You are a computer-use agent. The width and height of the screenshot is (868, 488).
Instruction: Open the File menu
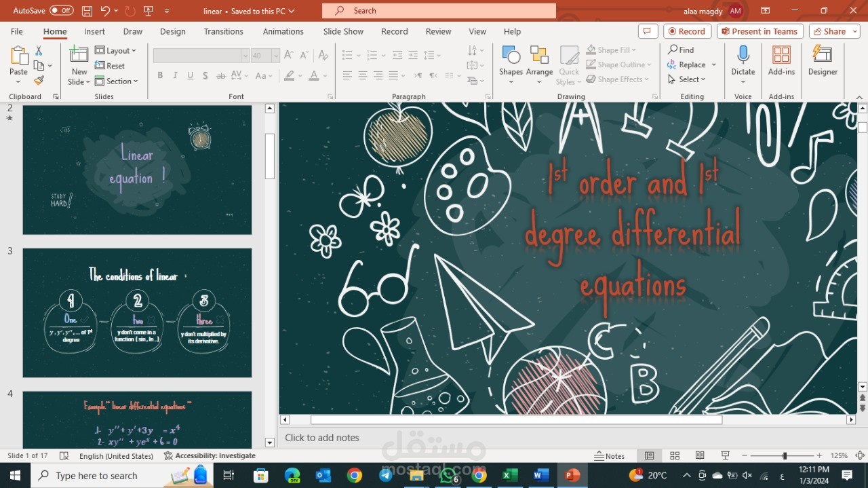pos(17,31)
